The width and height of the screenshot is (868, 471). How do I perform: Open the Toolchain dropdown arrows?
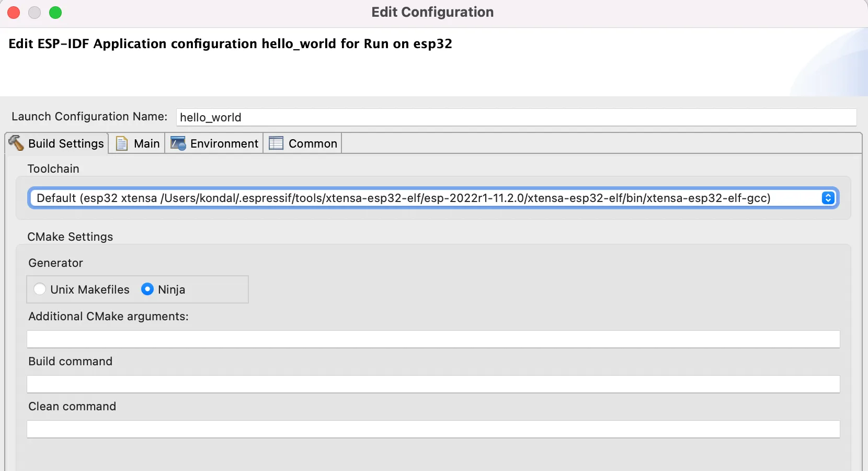(x=828, y=198)
